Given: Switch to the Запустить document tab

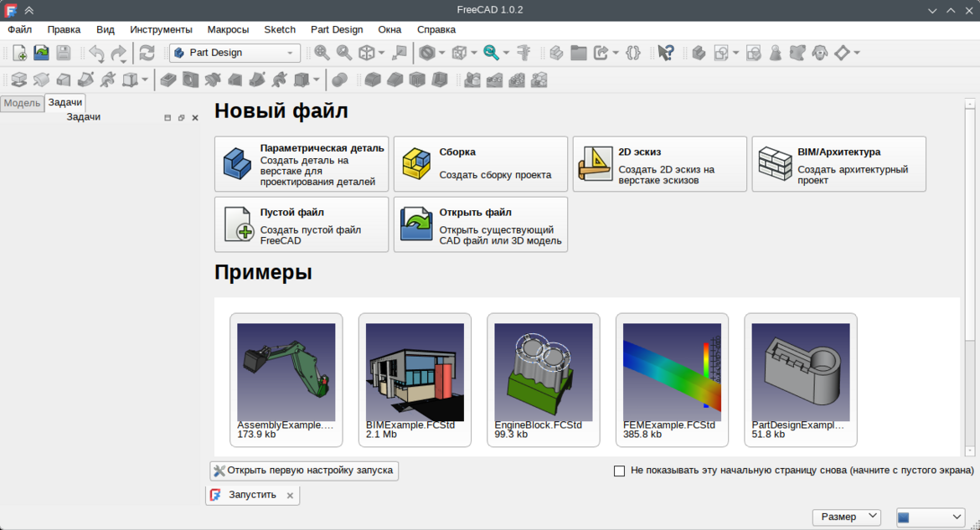Looking at the screenshot, I should (252, 495).
